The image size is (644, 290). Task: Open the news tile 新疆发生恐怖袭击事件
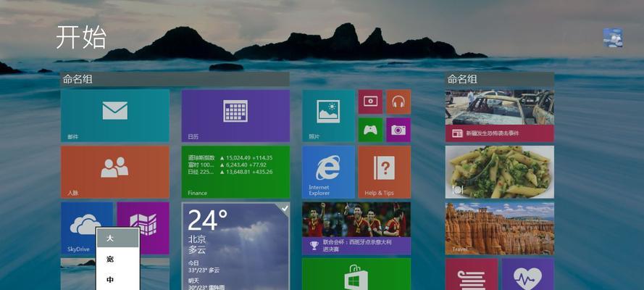coord(500,116)
